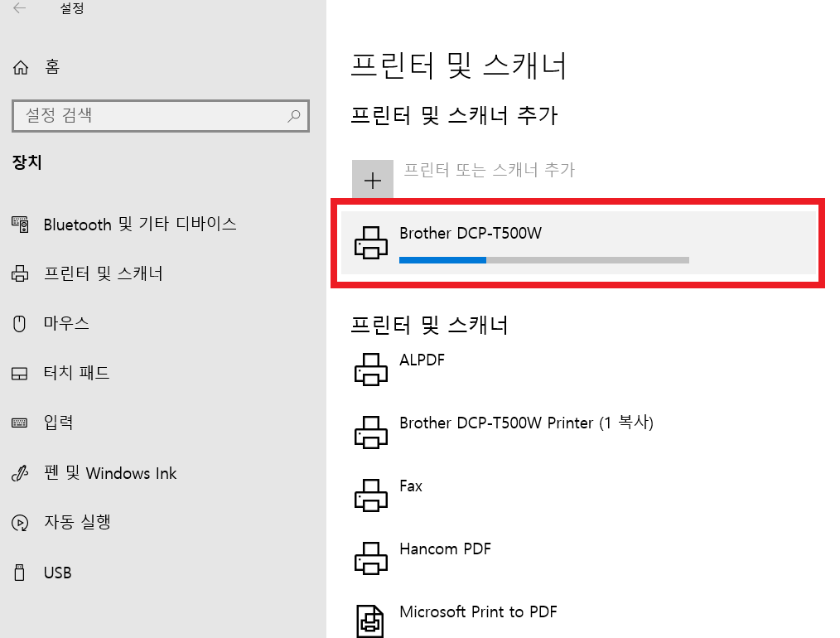
Task: Click the Brother DCP-T500W Printer (1 복사) icon
Action: [x=371, y=433]
